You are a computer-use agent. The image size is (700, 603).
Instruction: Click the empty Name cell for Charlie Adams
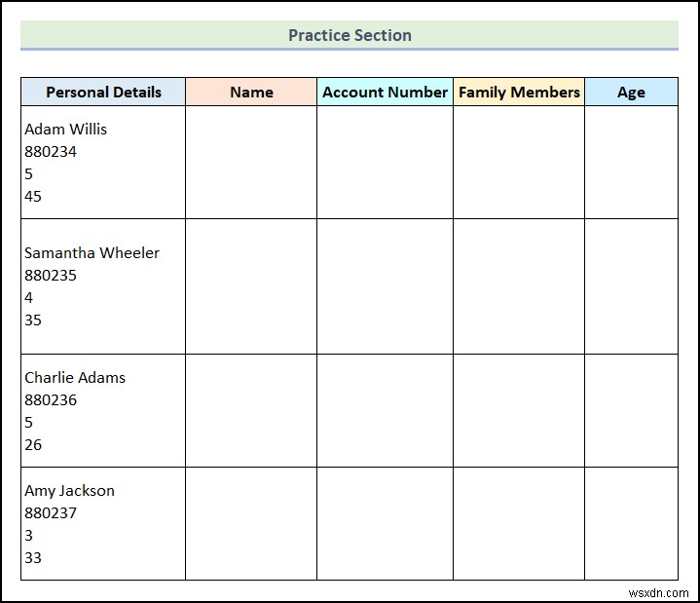click(251, 410)
